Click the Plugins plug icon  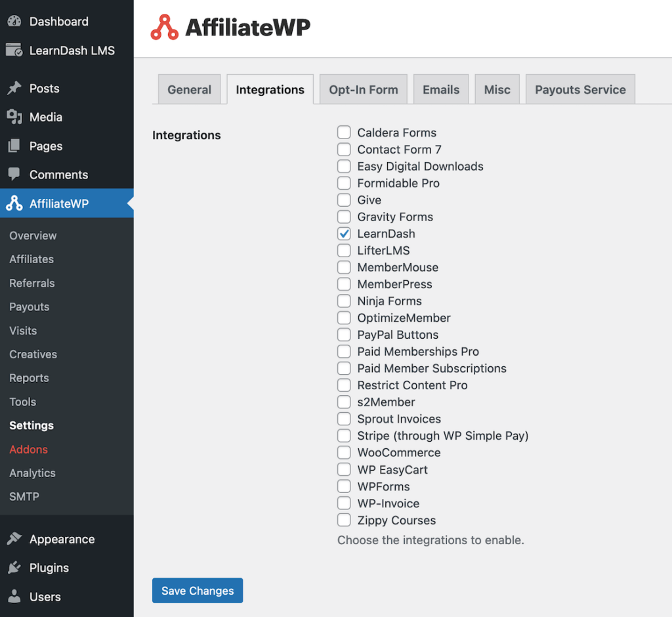tap(14, 567)
